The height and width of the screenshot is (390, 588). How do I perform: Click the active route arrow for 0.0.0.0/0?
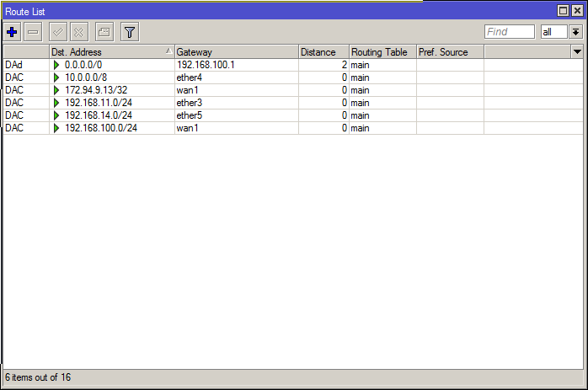pyautogui.click(x=56, y=65)
